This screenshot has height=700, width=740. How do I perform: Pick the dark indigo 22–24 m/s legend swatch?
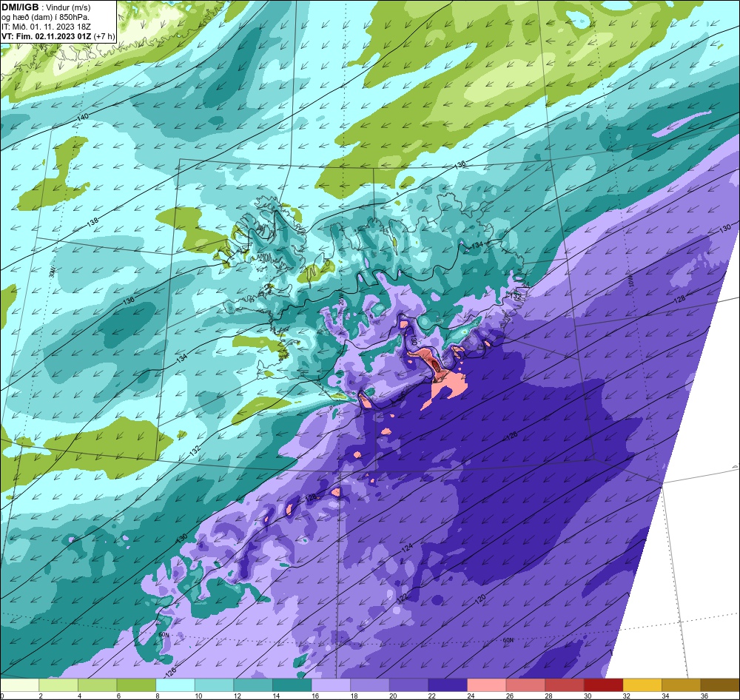coord(448,685)
